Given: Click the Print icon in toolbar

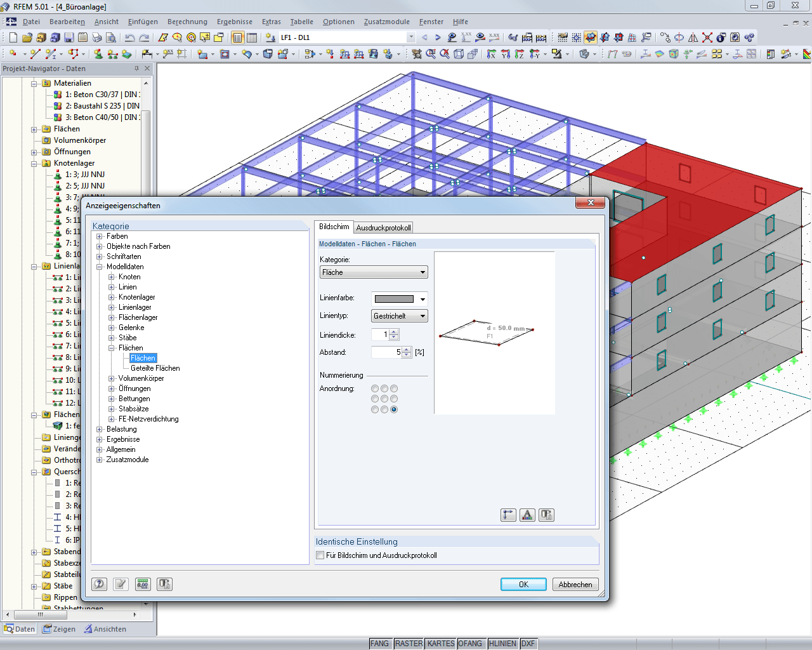Looking at the screenshot, I should [97, 37].
